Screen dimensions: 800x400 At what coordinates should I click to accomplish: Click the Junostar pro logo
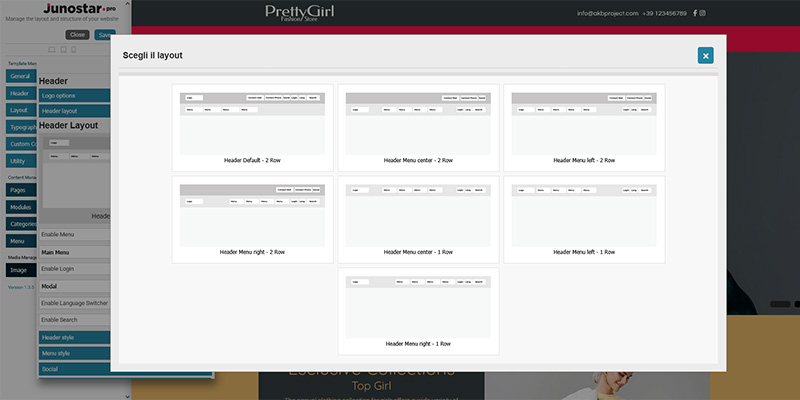[x=80, y=9]
